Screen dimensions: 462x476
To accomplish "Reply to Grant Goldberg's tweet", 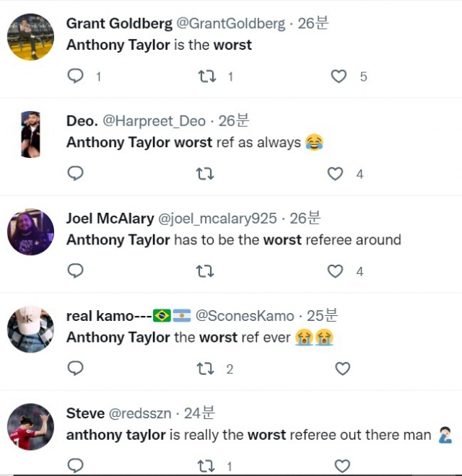I will tap(75, 76).
